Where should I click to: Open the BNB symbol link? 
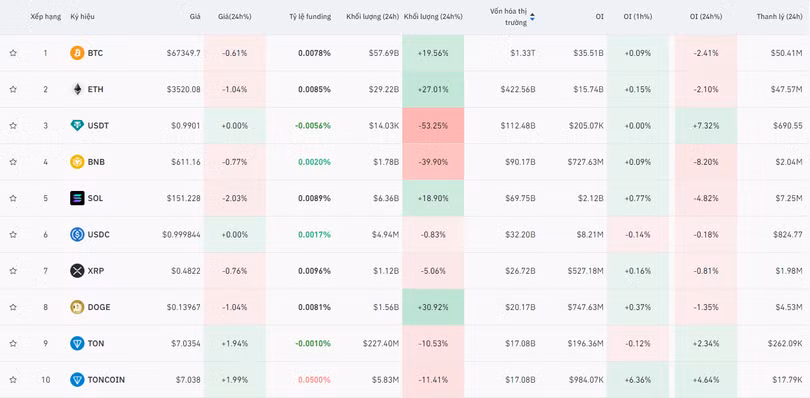96,162
